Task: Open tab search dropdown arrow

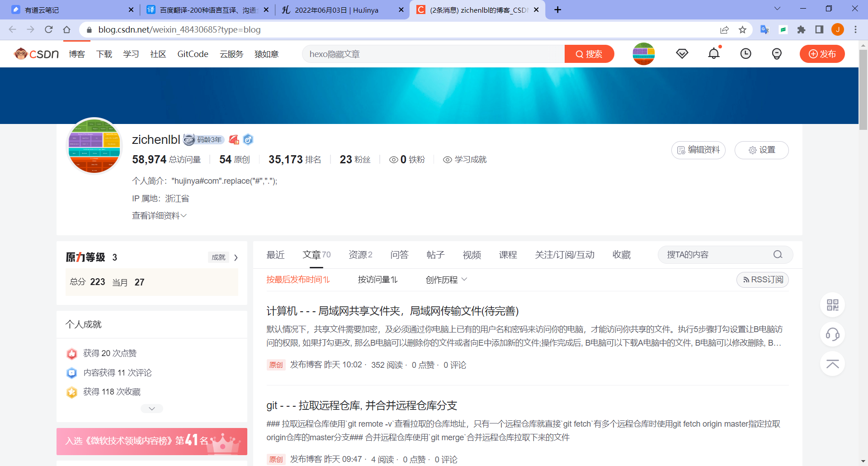Action: pos(777,9)
